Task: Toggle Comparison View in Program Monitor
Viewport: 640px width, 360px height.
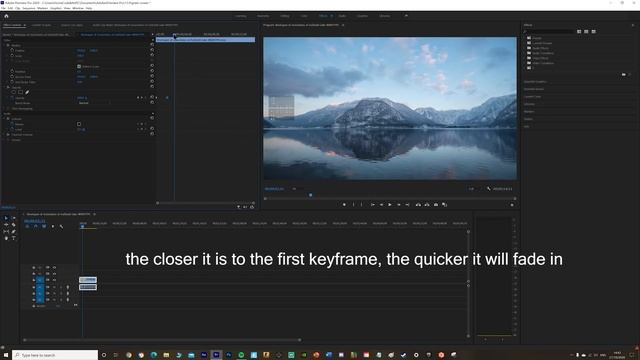Action: pos(444,204)
